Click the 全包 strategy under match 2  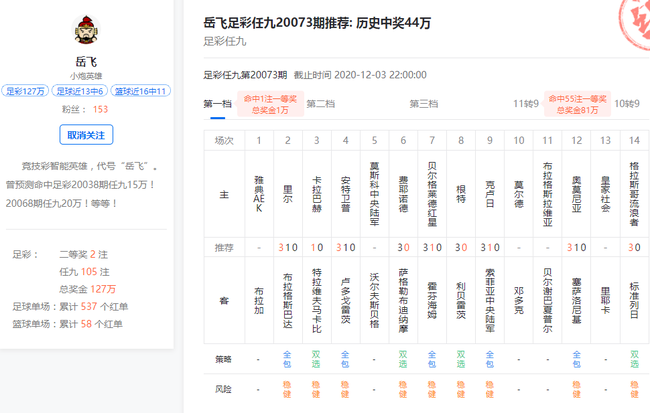point(287,359)
